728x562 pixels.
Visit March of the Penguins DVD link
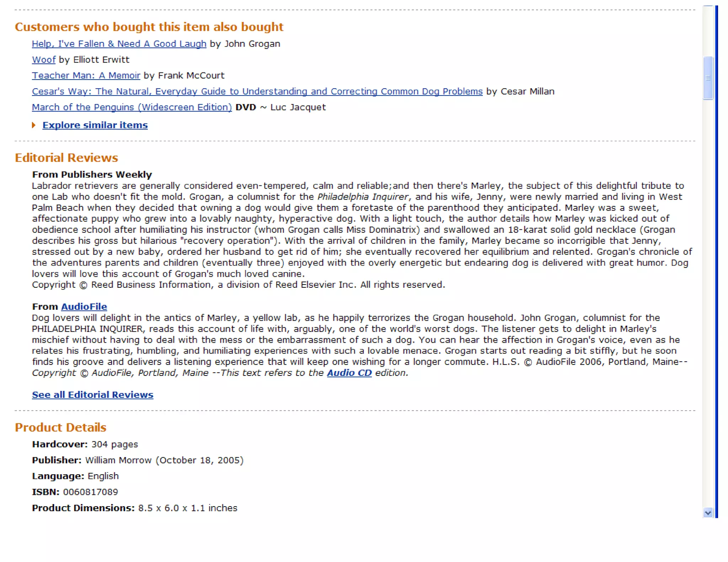[x=132, y=107]
